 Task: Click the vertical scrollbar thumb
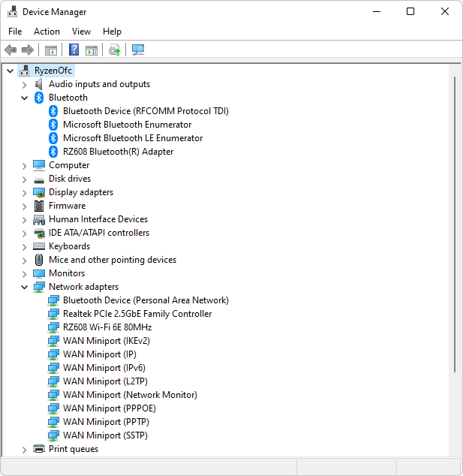click(x=455, y=224)
